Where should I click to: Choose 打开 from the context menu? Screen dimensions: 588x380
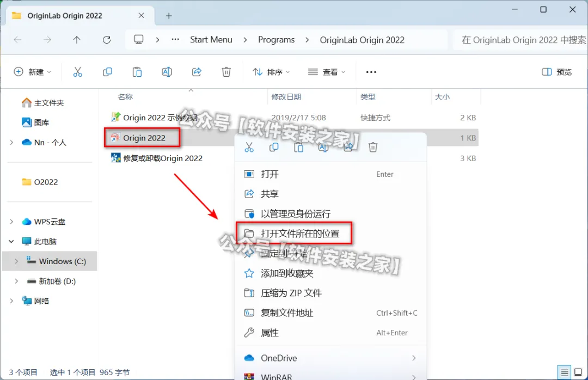(x=331, y=174)
